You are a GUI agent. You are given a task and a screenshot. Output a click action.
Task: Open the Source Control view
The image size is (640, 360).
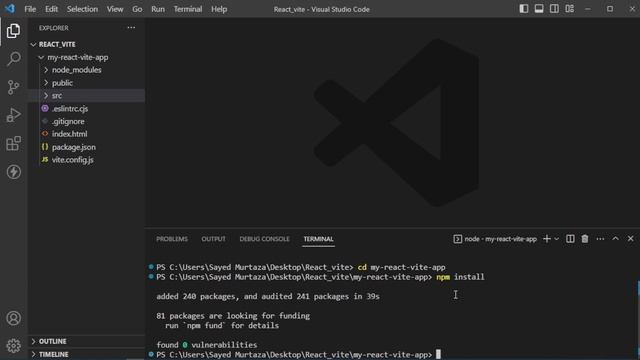(x=13, y=87)
